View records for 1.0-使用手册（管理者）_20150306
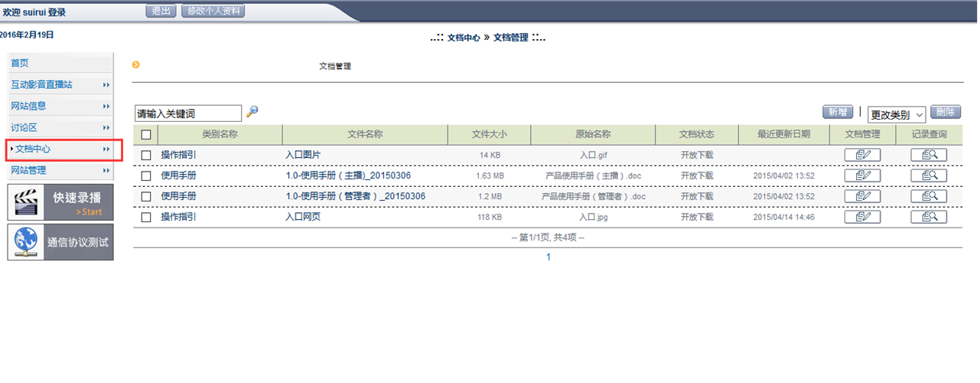The height and width of the screenshot is (383, 980). coord(929,196)
